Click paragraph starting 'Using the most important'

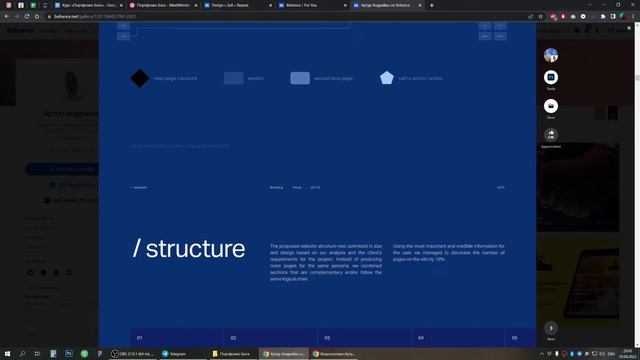coord(449,253)
